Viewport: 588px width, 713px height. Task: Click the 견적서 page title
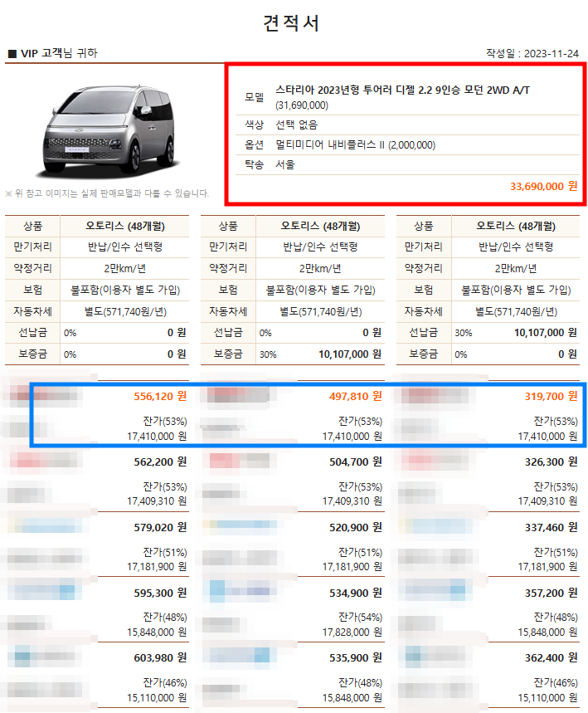291,23
